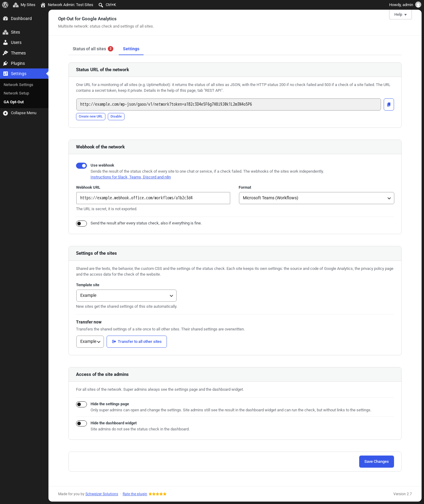Click Howdy, admin account text
Screen dimensions: 424x504
(x=401, y=5)
